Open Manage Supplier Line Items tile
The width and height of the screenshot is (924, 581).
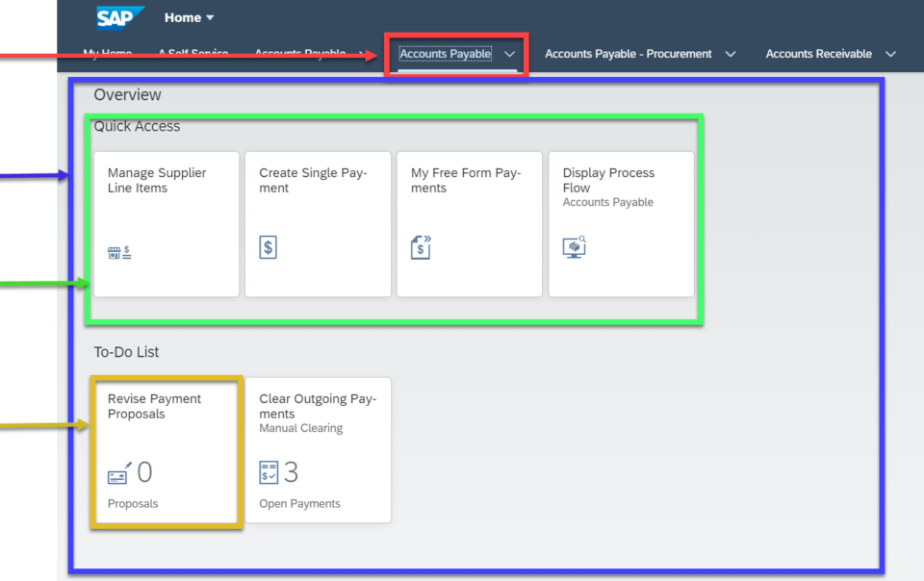[x=167, y=224]
